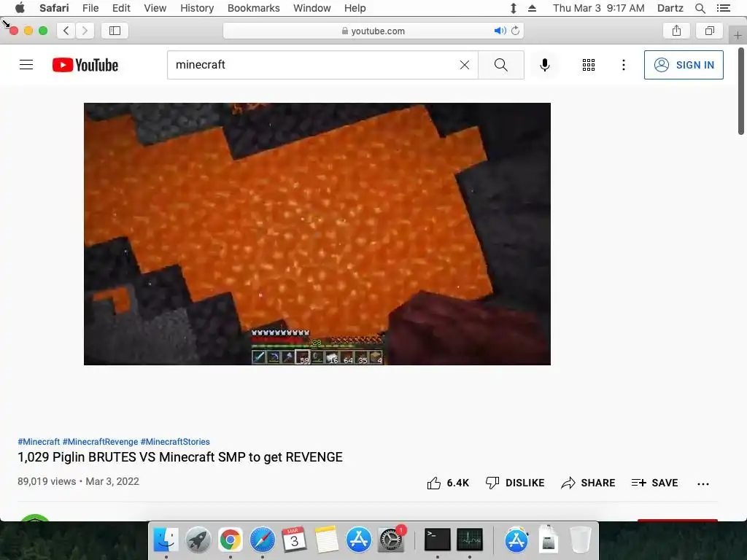
Task: Open the Edit menu
Action: (121, 8)
